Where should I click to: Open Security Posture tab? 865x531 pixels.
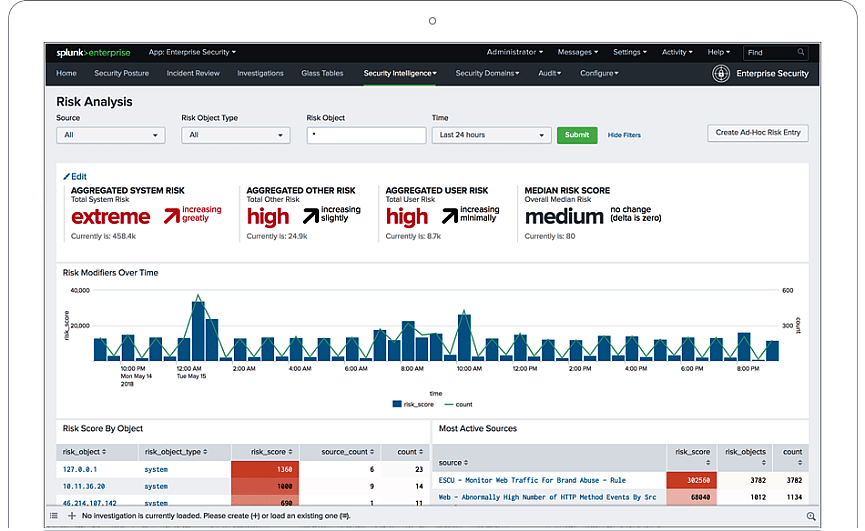coord(121,73)
